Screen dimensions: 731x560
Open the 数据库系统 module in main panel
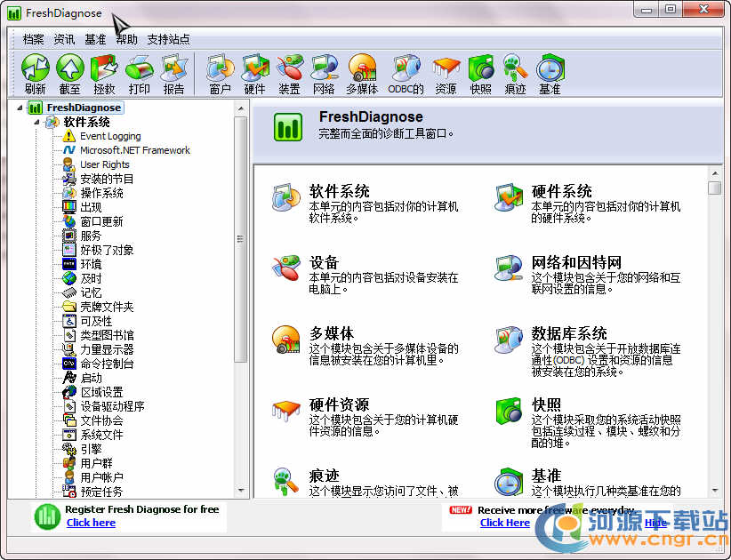[x=569, y=333]
